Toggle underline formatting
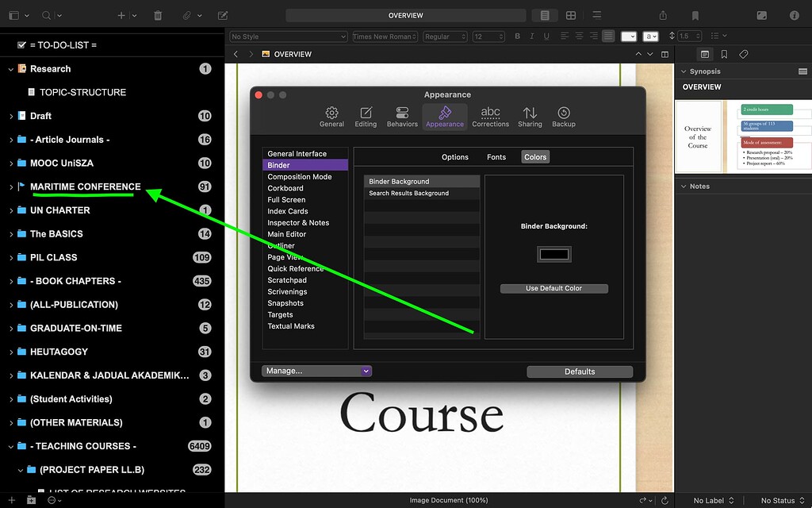The image size is (812, 508). pyautogui.click(x=547, y=36)
